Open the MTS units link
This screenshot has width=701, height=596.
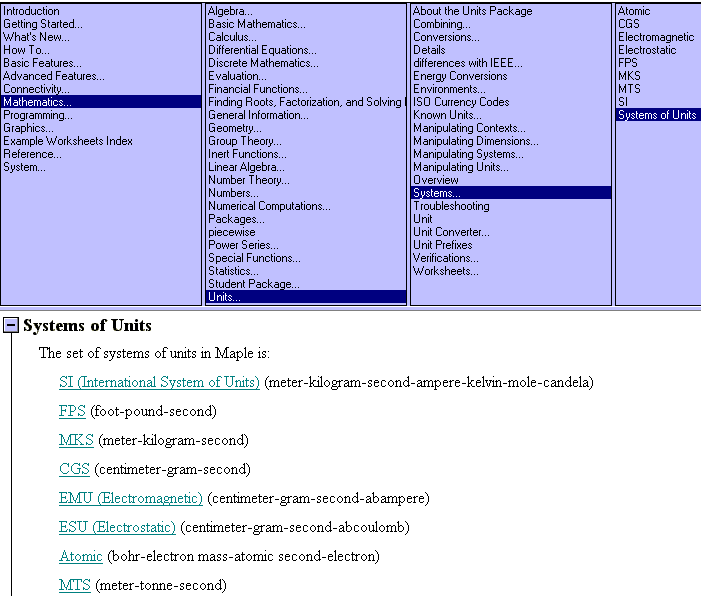75,585
